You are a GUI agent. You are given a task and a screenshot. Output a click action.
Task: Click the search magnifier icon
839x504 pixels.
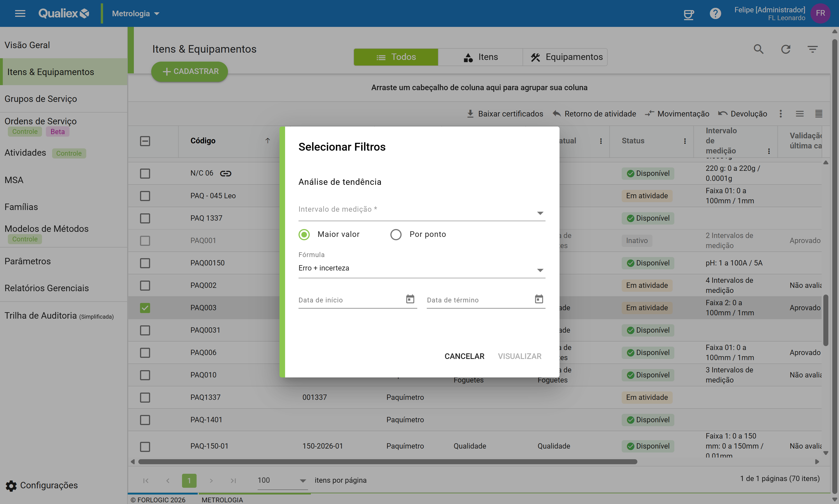[759, 49]
